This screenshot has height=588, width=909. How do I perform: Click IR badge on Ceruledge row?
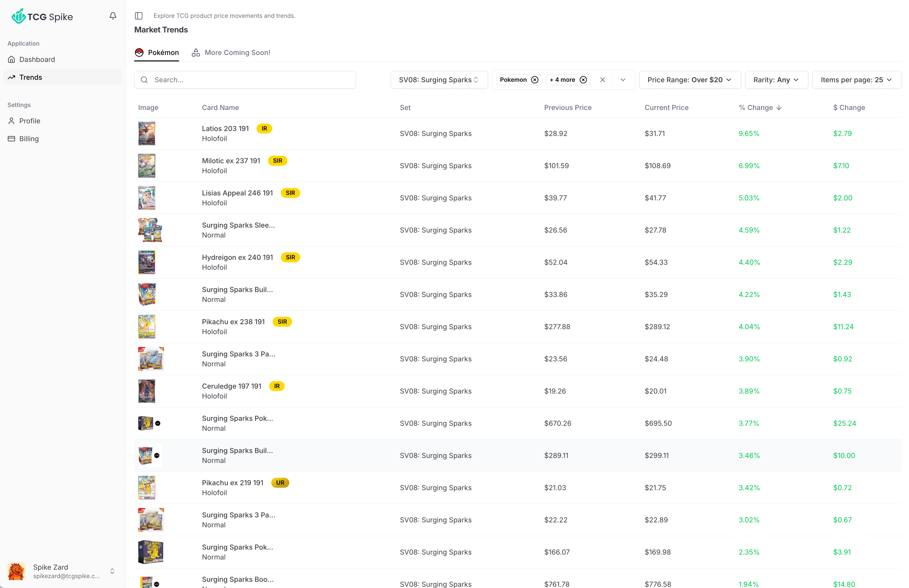pos(277,386)
